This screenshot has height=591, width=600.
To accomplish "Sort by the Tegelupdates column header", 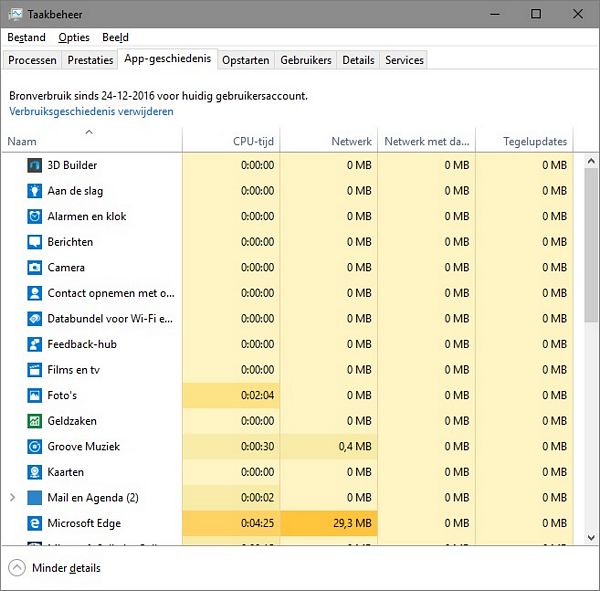I will (x=524, y=140).
